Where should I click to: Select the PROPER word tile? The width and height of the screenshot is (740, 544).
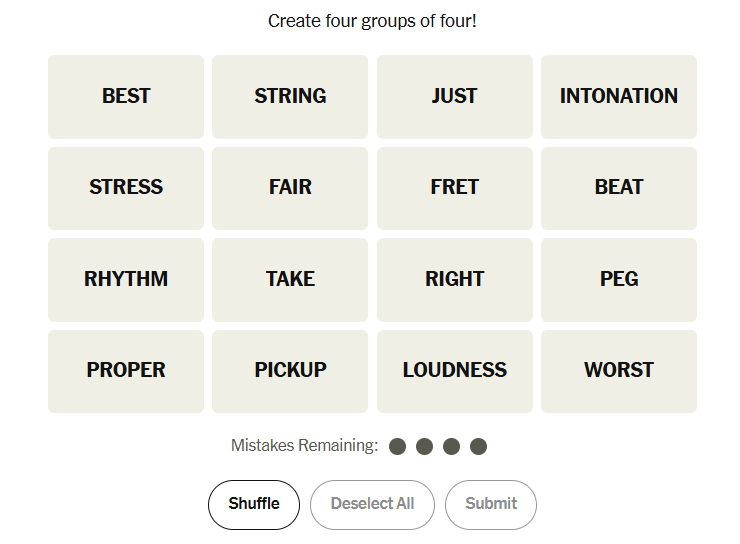[x=126, y=371]
